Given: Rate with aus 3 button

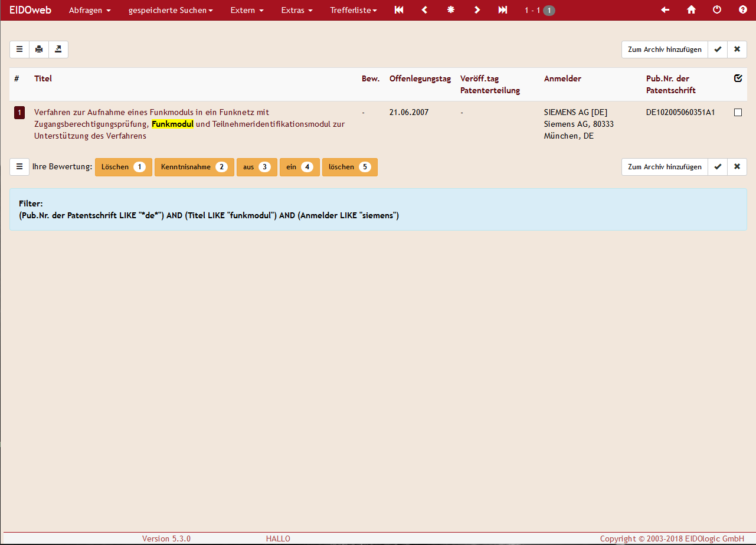Looking at the screenshot, I should 257,167.
